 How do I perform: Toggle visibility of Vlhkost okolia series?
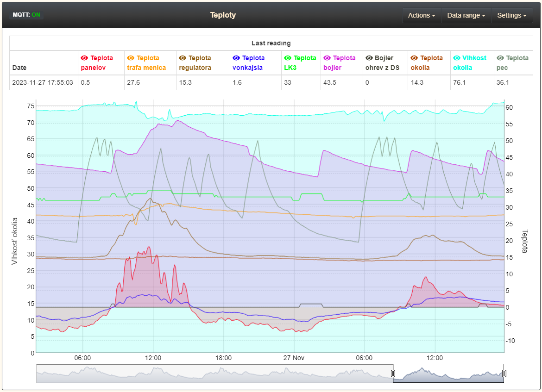coord(456,58)
